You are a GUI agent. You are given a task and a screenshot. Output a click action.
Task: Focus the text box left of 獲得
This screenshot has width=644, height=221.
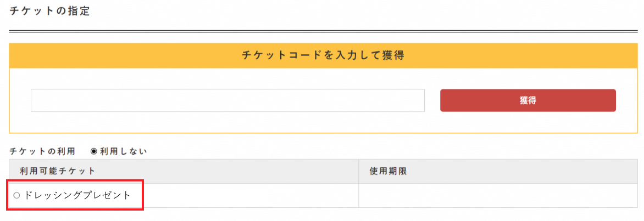(227, 100)
